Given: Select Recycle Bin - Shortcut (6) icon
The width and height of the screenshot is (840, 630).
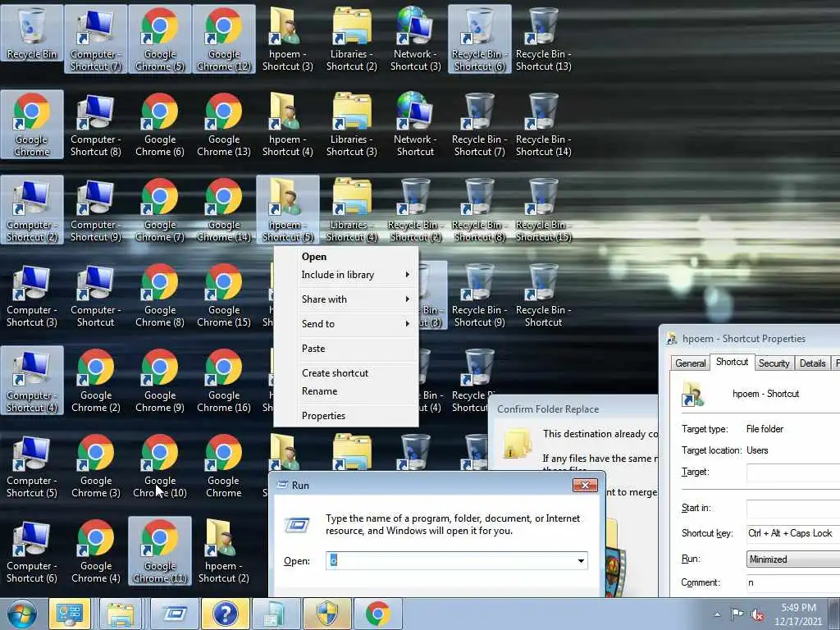Looking at the screenshot, I should [479, 39].
